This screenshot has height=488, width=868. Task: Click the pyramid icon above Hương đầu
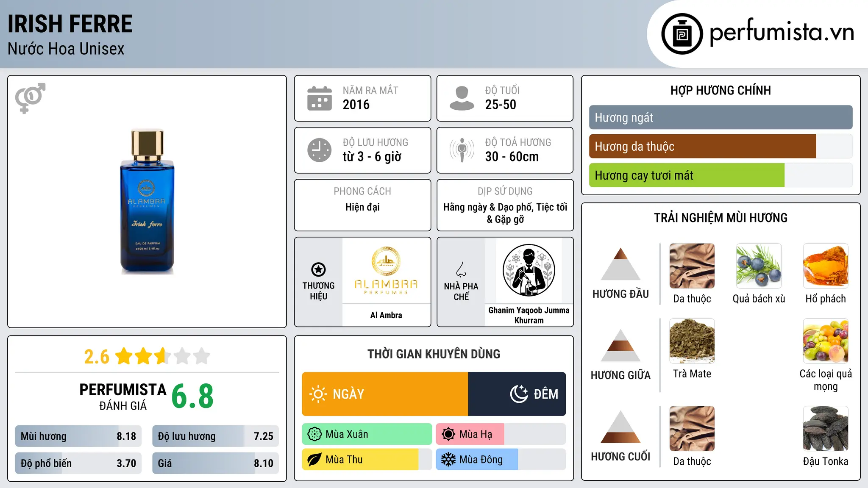620,264
